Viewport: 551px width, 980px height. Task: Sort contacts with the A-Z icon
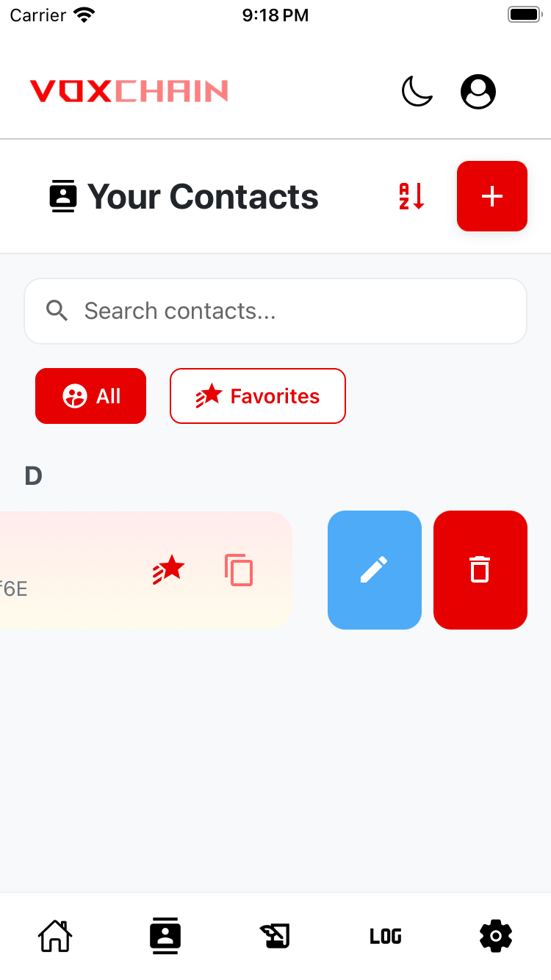(412, 196)
